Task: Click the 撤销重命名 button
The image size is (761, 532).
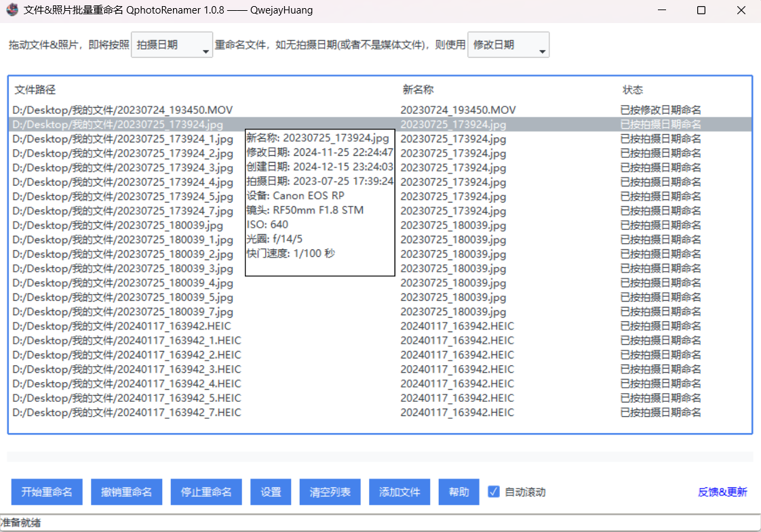Action: [126, 492]
